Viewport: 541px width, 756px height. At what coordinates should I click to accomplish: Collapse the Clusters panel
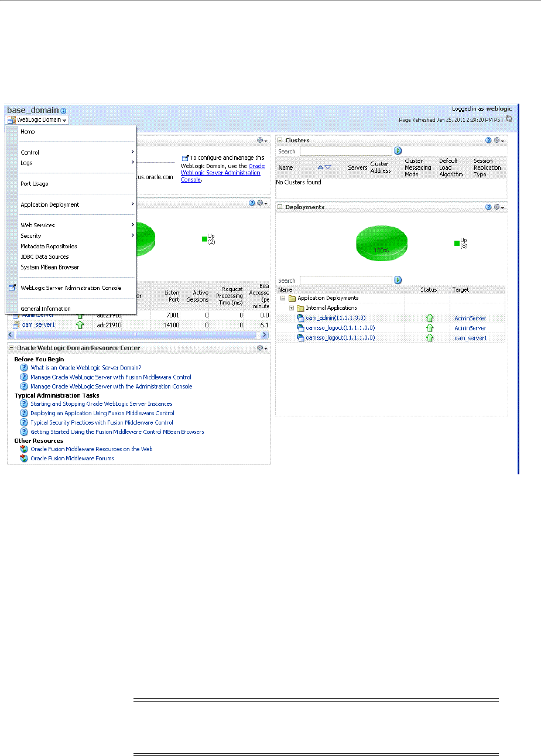pyautogui.click(x=280, y=141)
